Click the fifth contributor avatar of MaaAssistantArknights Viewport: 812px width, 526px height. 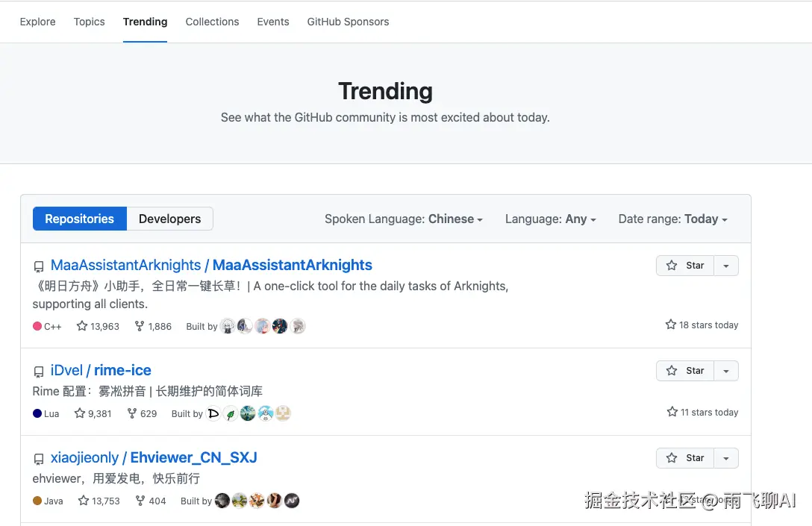click(298, 326)
